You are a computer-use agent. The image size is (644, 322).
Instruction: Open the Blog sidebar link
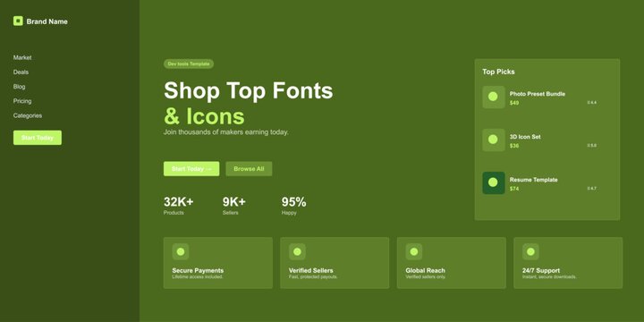click(20, 87)
